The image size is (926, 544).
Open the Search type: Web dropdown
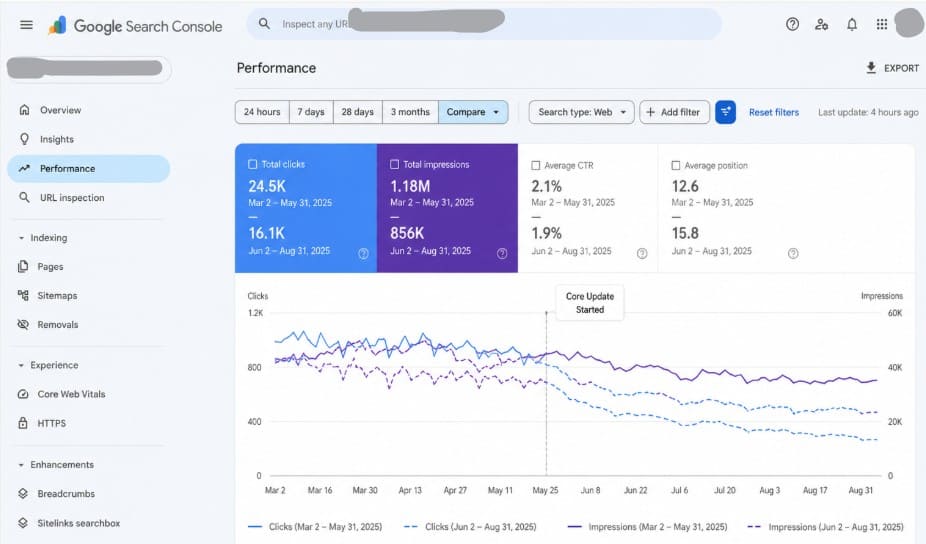click(582, 112)
